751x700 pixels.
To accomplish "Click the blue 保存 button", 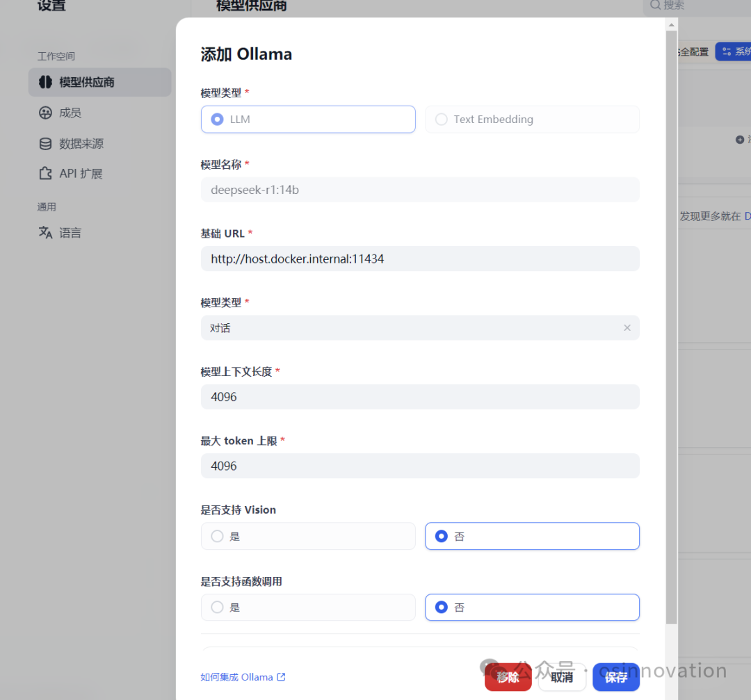I will point(616,677).
